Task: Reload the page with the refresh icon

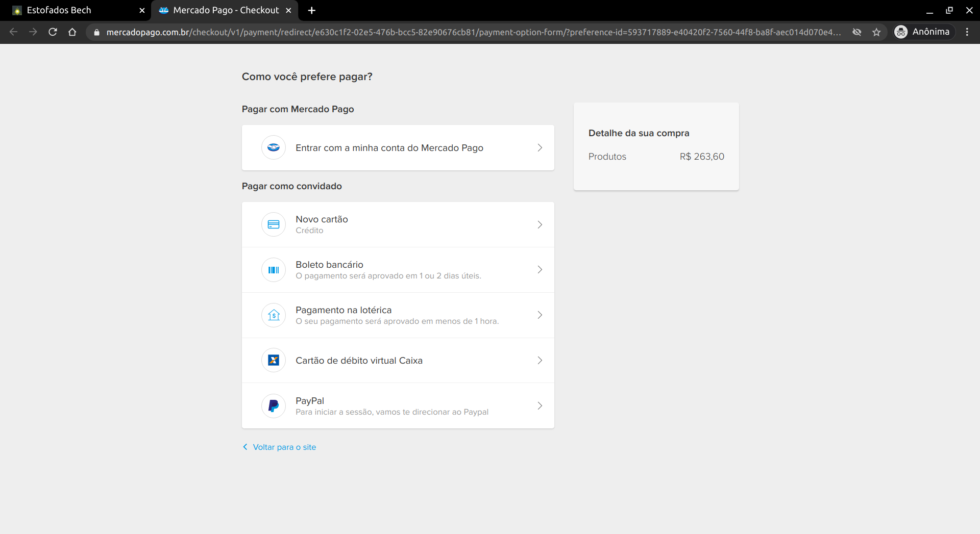Action: (53, 32)
